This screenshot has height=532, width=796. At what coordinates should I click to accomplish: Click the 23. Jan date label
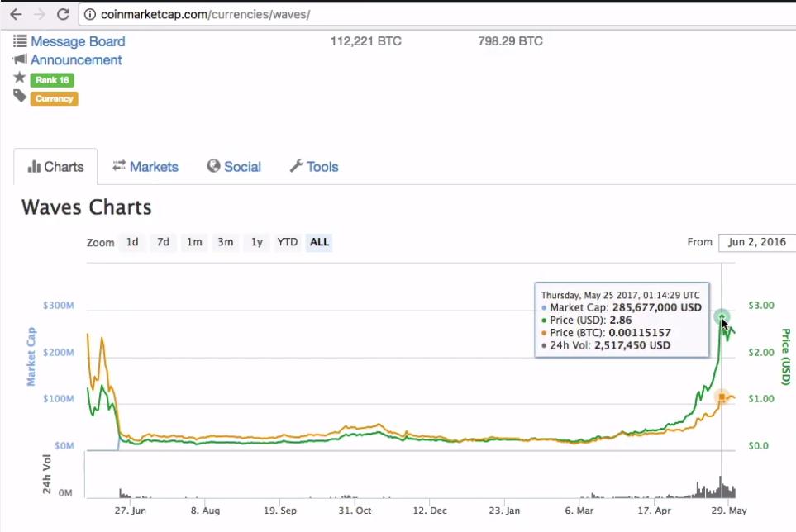coord(504,511)
